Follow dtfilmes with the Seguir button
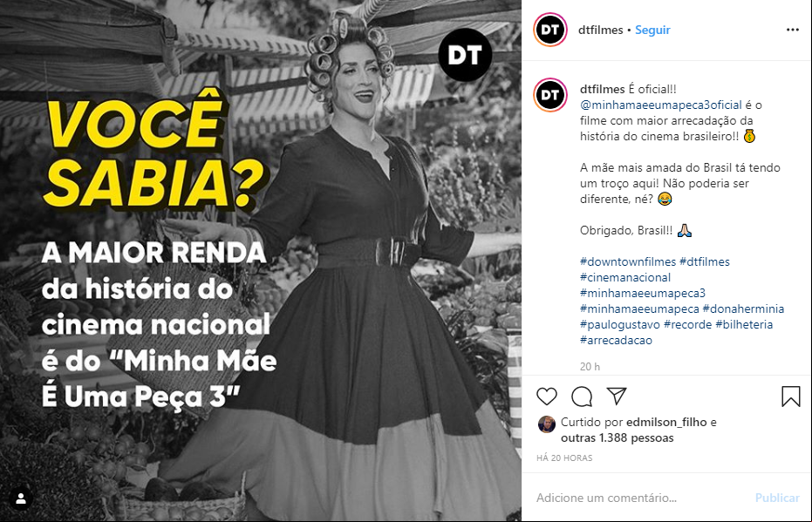 [652, 30]
